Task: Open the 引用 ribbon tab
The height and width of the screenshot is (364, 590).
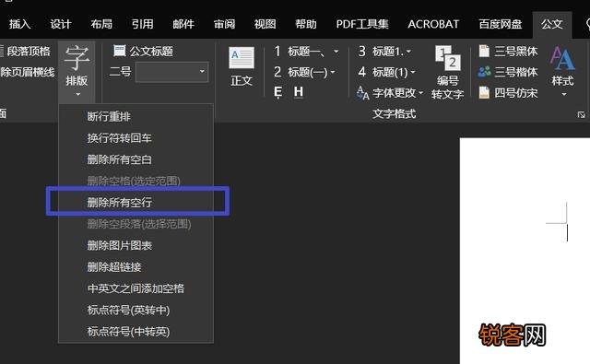Action: click(142, 24)
